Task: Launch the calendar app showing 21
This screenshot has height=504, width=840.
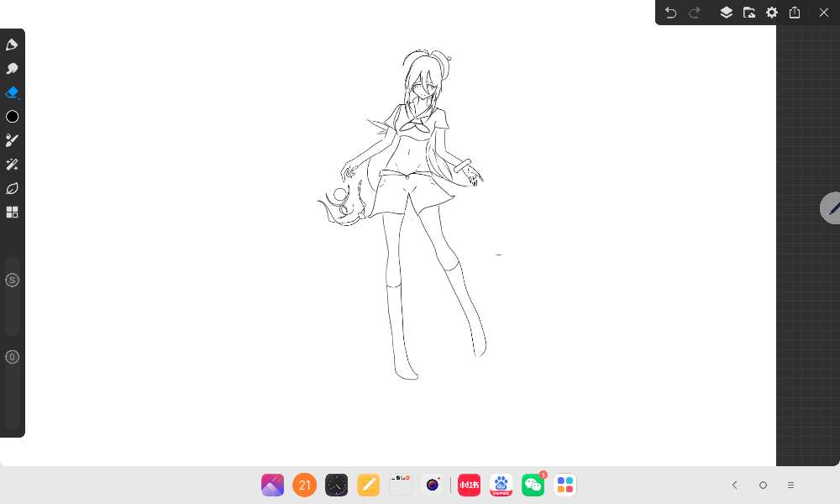Action: (x=304, y=485)
